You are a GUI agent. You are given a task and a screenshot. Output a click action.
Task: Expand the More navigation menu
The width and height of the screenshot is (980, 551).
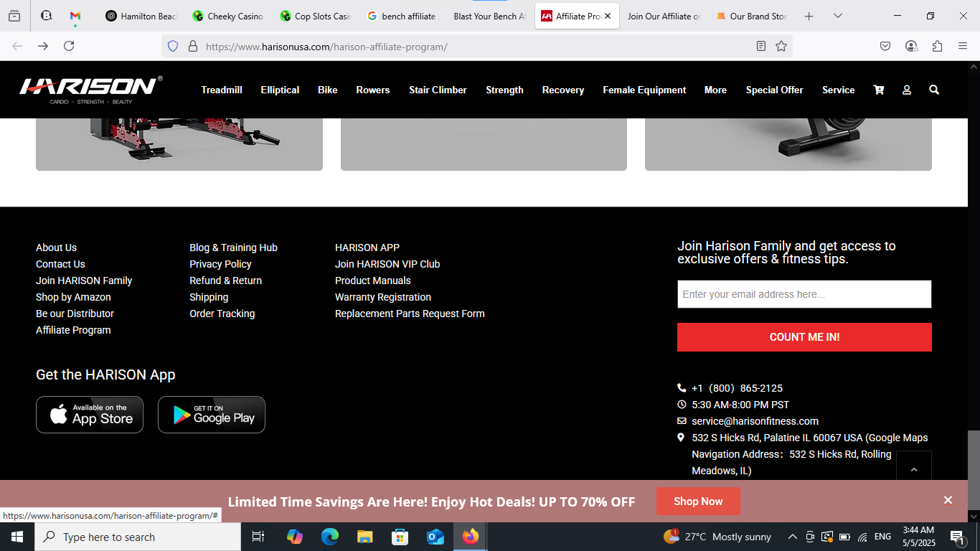[715, 90]
